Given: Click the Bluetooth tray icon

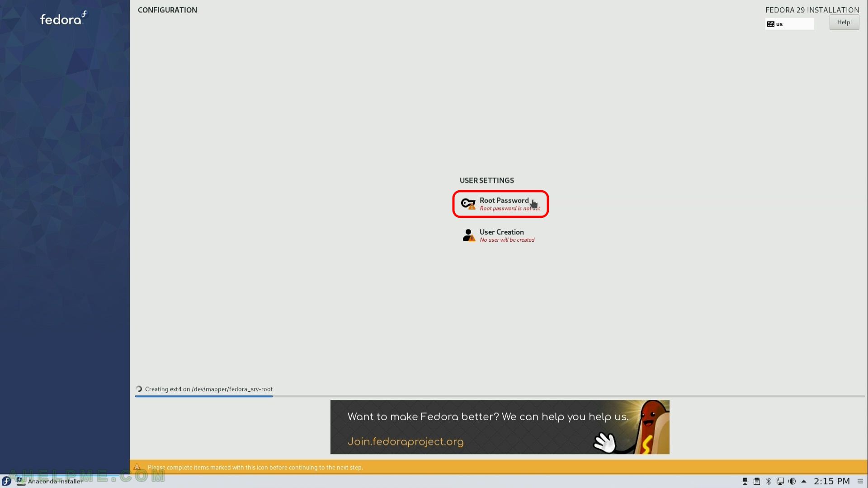Looking at the screenshot, I should click(x=769, y=481).
